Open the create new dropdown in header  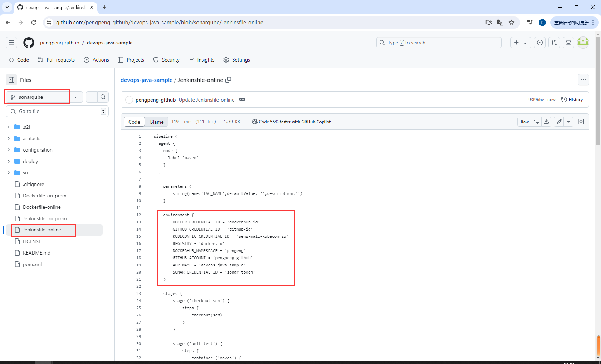click(521, 43)
